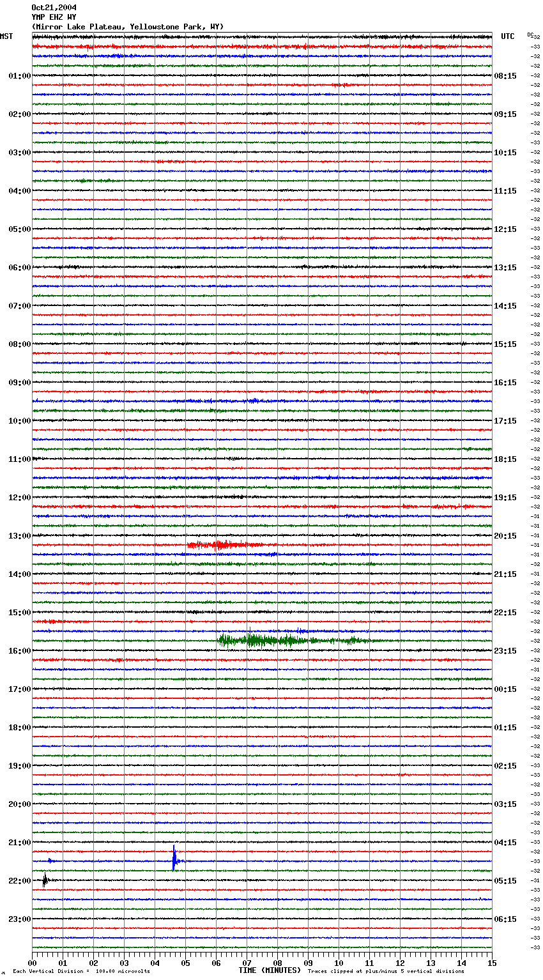
Task: Click the 05:15 UTC time label
Action: (x=505, y=881)
